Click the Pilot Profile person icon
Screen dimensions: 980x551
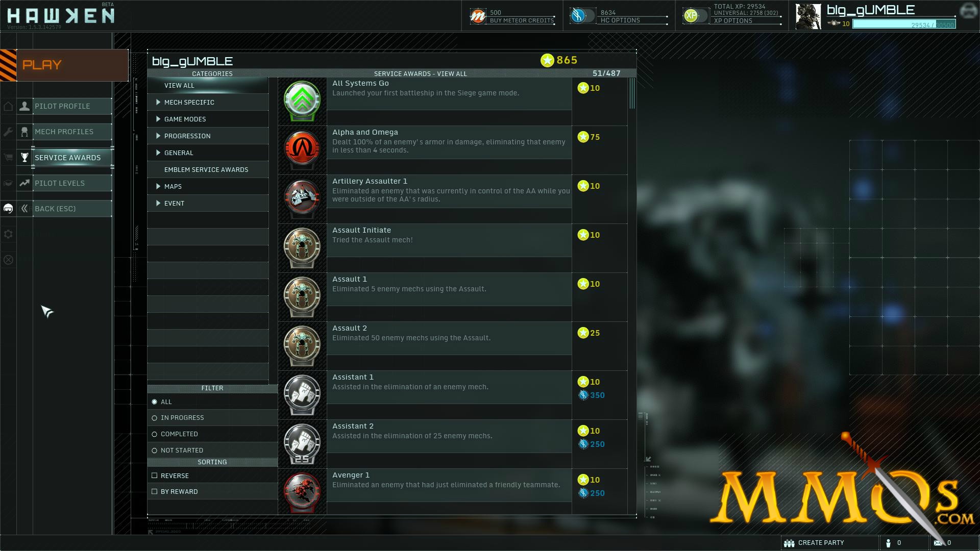pos(24,106)
